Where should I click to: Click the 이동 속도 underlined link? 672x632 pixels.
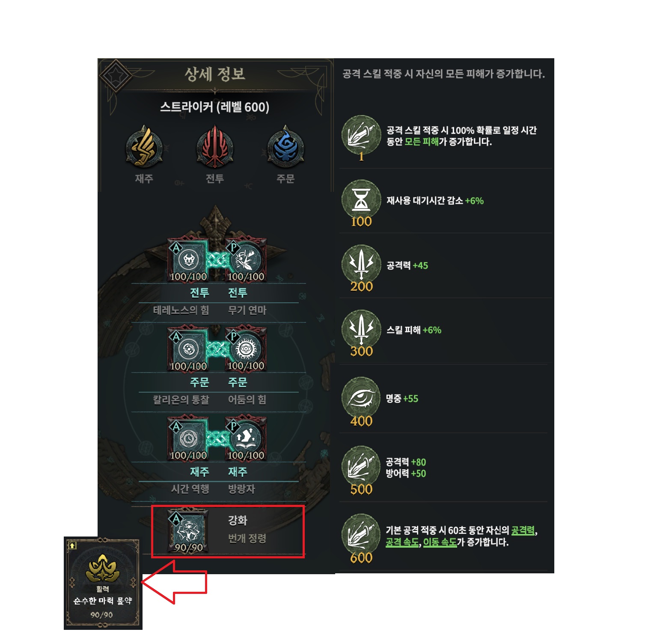[x=440, y=543]
